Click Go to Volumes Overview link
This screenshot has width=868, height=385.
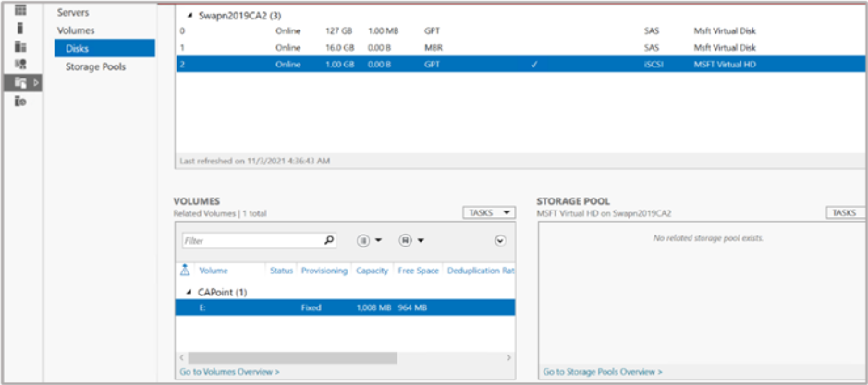(x=231, y=372)
